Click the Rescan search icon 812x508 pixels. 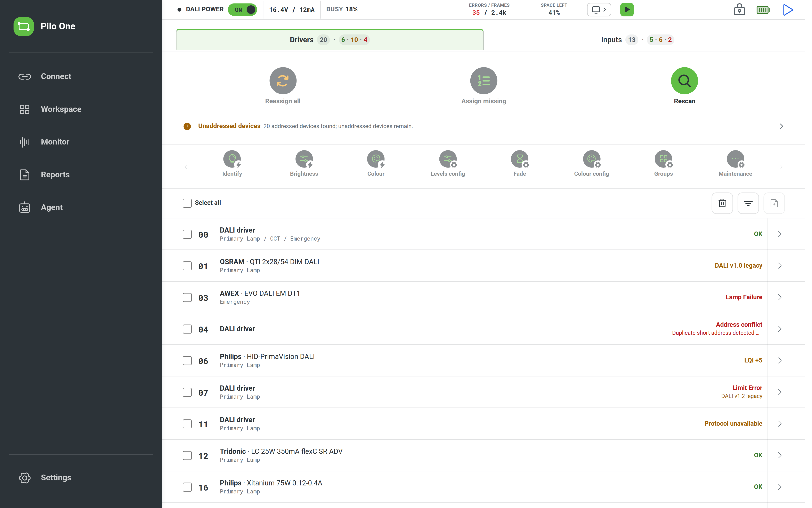coord(684,81)
